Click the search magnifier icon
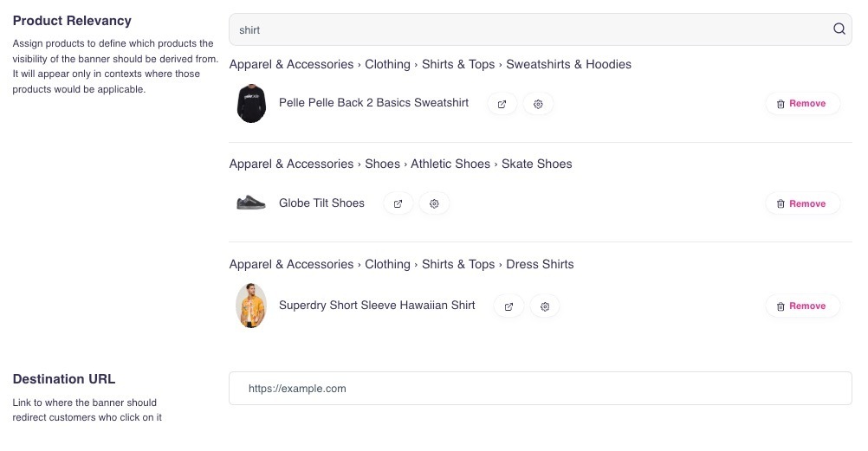This screenshot has height=451, width=868. tap(839, 29)
